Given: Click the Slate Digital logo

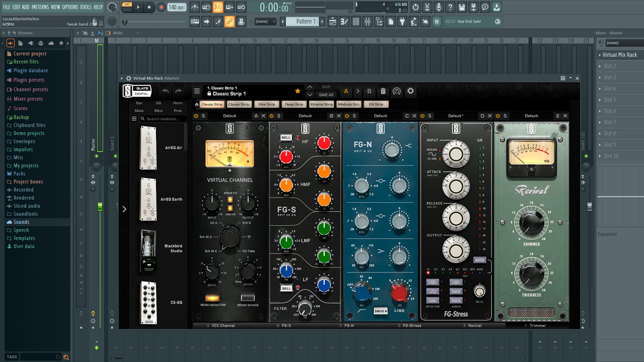Looking at the screenshot, I should click(x=137, y=90).
